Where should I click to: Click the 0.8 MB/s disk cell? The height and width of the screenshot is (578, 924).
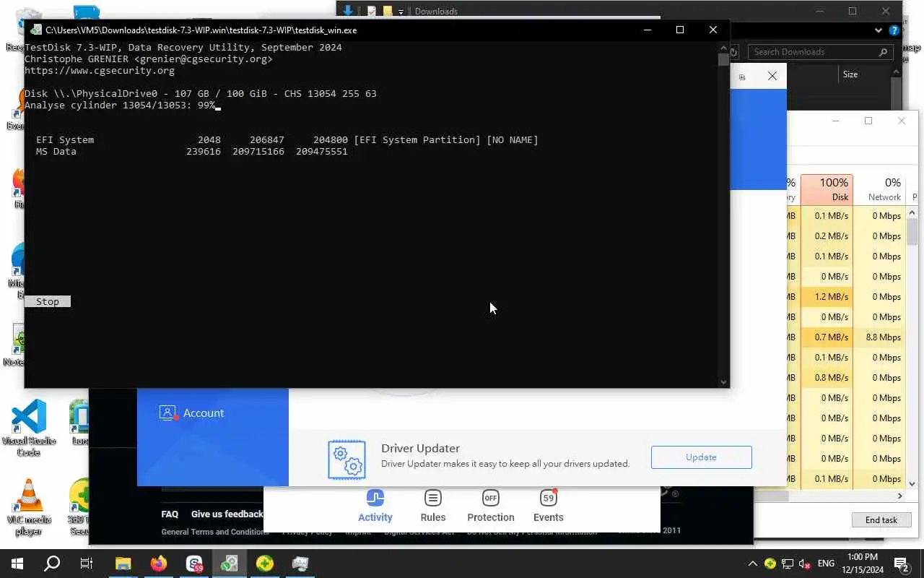coord(827,377)
